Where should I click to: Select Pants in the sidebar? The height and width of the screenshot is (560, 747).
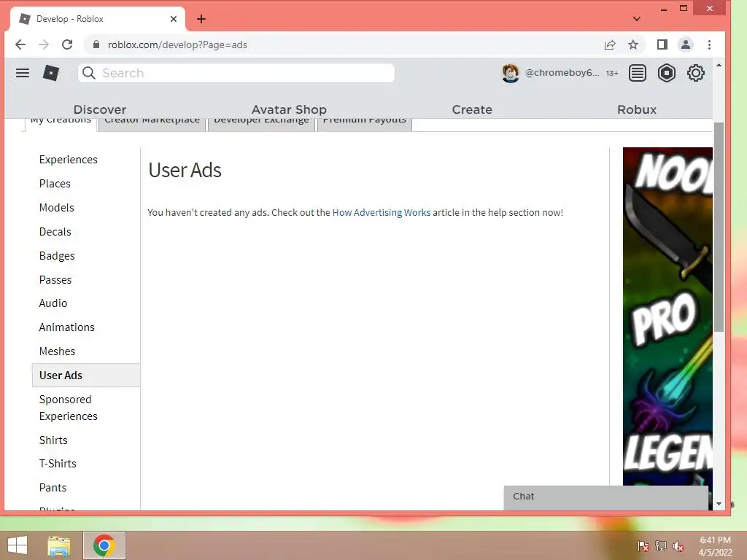pos(53,488)
